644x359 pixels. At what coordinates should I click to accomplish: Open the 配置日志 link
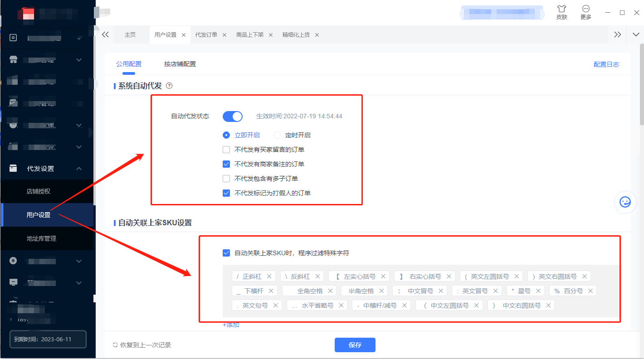[606, 64]
